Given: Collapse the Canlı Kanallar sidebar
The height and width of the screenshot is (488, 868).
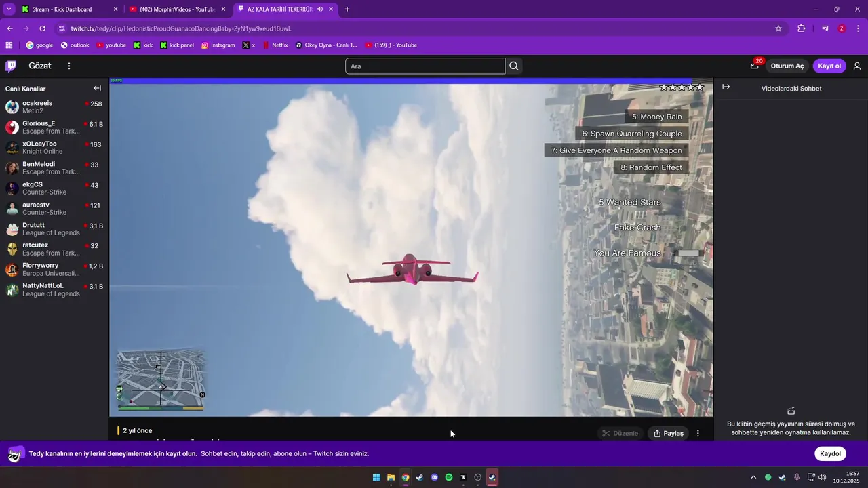Looking at the screenshot, I should point(97,88).
